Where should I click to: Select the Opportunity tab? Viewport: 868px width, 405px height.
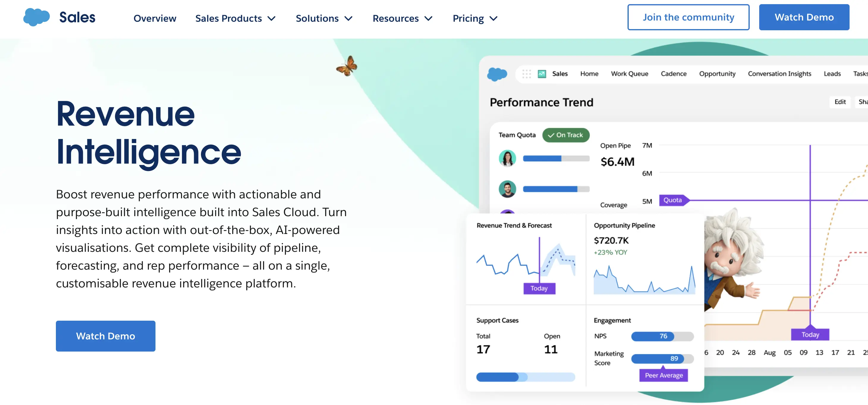pos(717,74)
